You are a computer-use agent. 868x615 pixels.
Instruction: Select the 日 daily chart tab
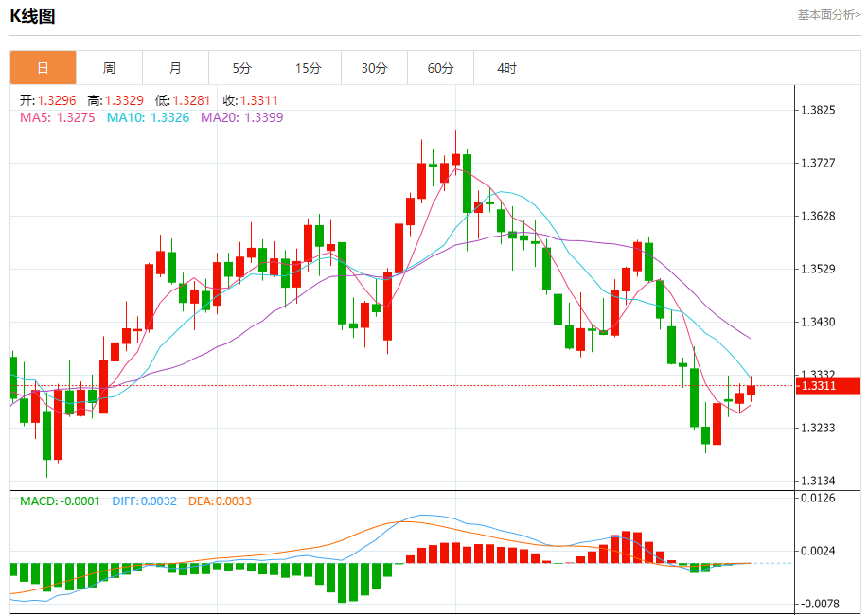point(44,68)
